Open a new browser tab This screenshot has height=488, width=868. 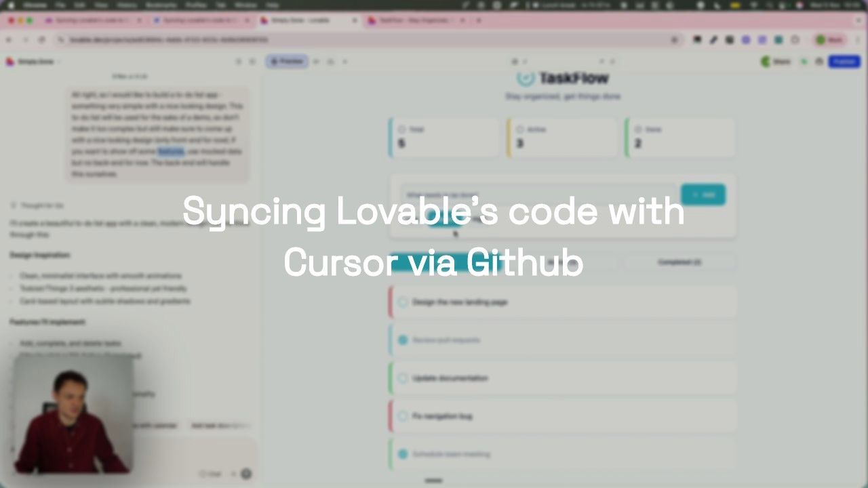478,20
